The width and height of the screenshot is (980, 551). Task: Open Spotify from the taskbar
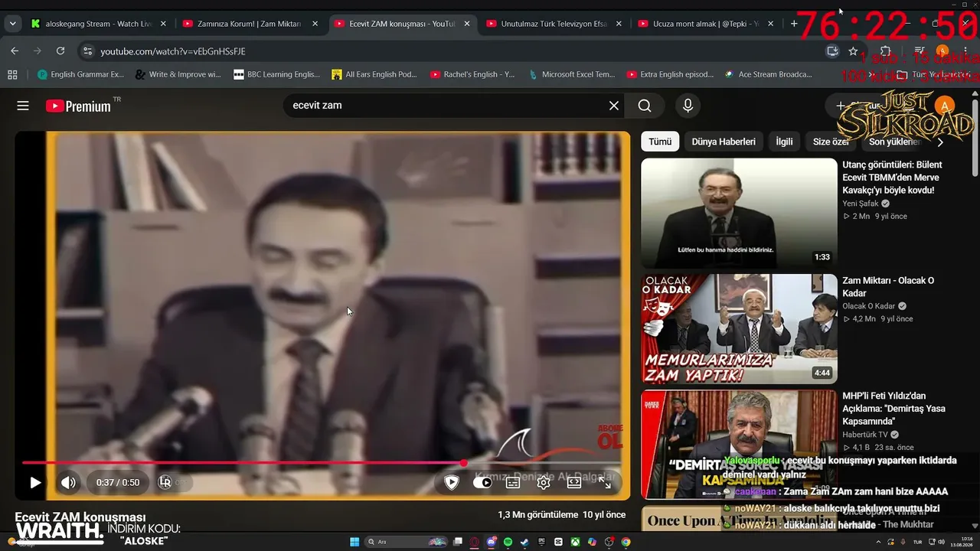(508, 542)
